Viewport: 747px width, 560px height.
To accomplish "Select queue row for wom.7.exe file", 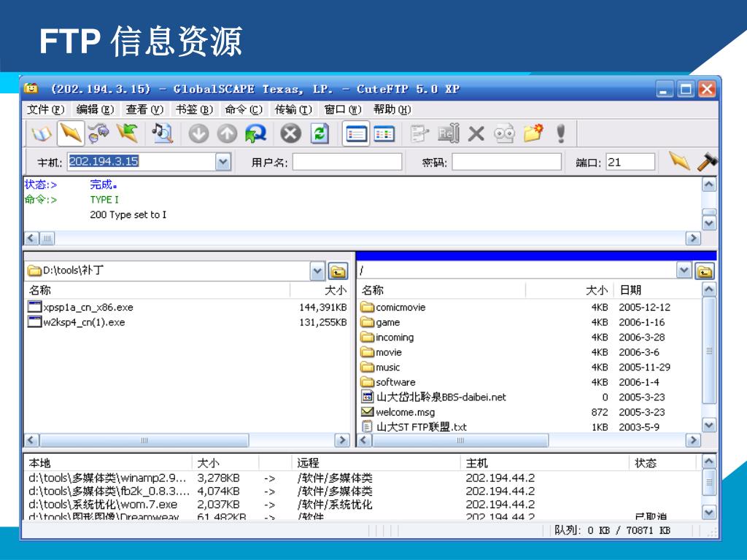I will tap(364, 505).
